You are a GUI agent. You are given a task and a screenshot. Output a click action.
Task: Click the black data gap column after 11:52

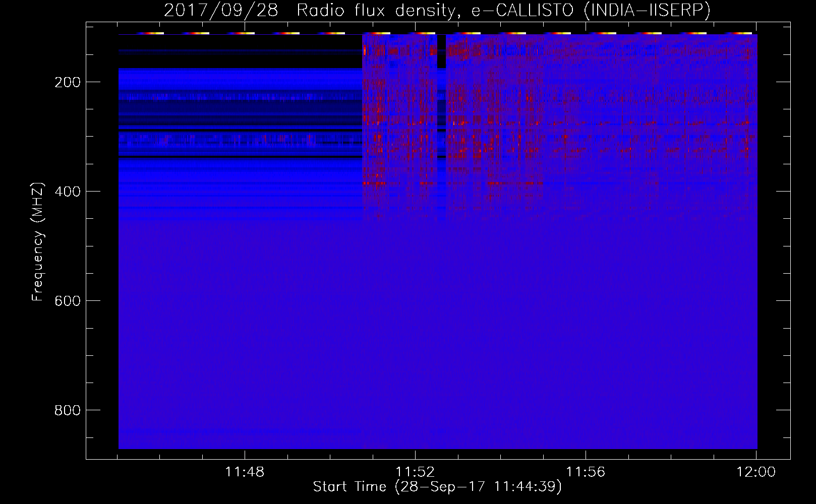pos(441,51)
